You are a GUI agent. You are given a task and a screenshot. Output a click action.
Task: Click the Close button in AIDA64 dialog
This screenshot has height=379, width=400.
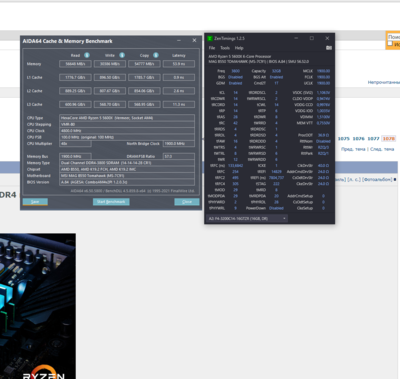(187, 202)
